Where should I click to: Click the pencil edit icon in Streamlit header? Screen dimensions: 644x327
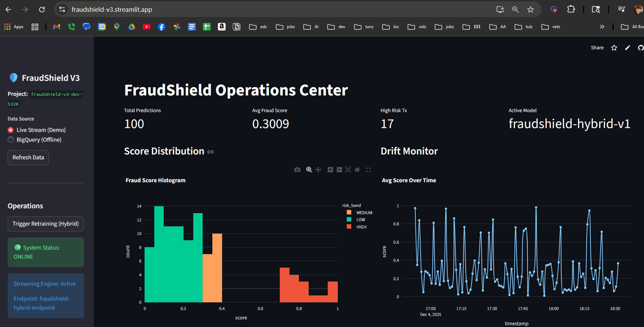627,48
